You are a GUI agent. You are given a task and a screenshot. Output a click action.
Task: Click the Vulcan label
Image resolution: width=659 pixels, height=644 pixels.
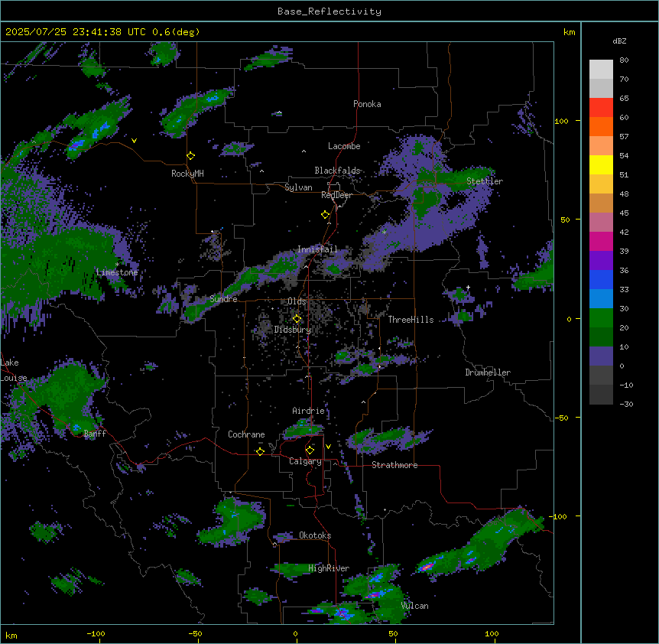point(415,606)
